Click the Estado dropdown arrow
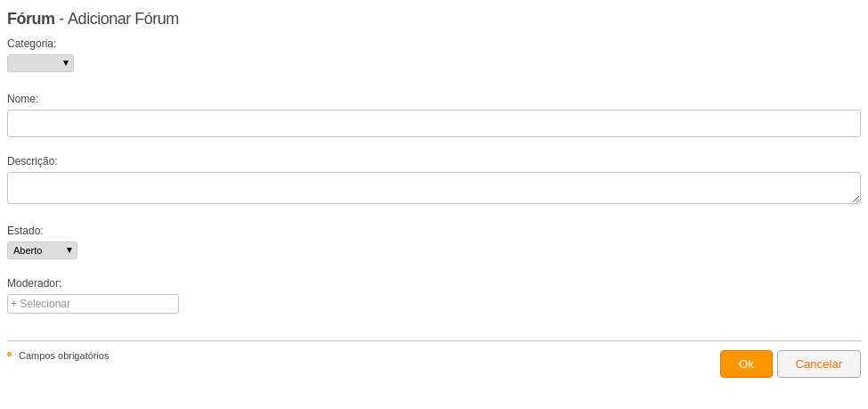The height and width of the screenshot is (409, 868). (69, 250)
